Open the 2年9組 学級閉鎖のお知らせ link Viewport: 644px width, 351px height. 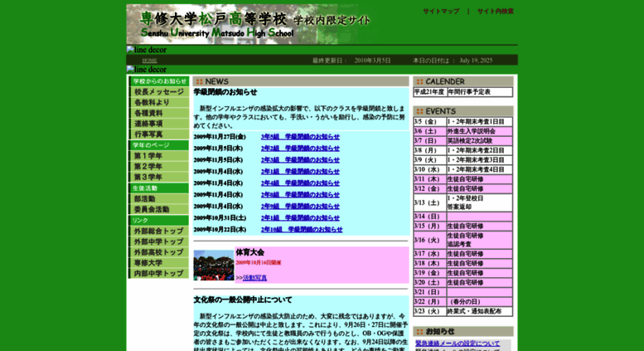(300, 207)
